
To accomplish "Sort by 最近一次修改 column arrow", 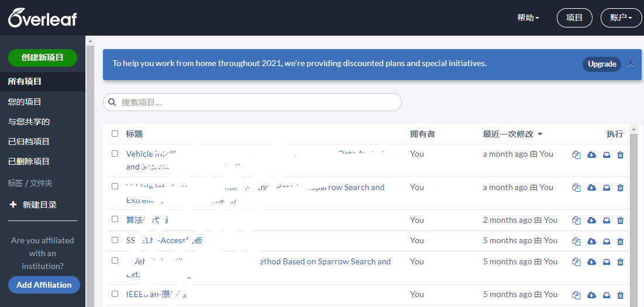I will point(540,134).
